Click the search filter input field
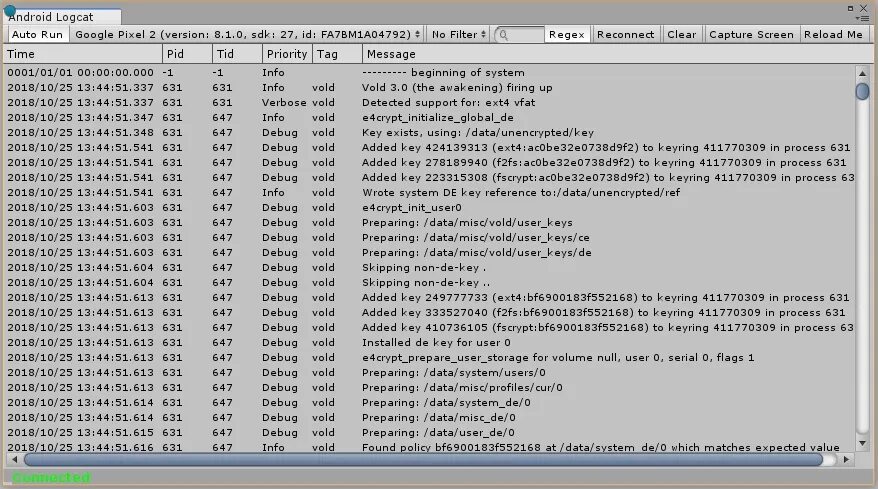 [519, 35]
